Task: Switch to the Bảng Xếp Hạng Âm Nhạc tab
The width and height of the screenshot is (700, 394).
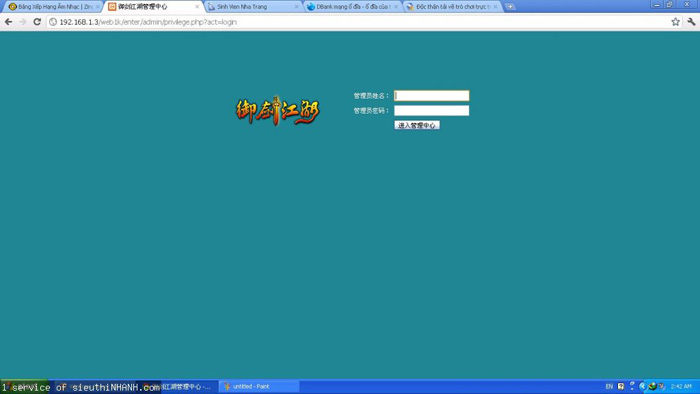Action: 52,7
